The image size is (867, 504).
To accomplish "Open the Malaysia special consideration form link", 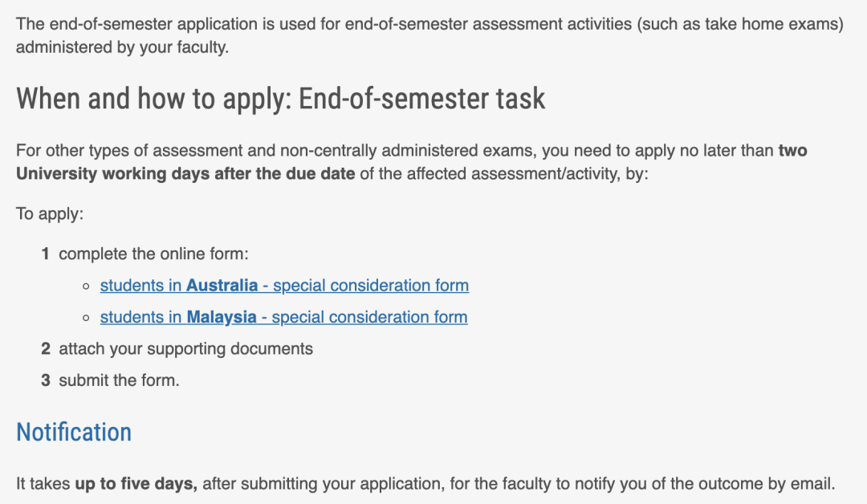I will pyautogui.click(x=283, y=317).
